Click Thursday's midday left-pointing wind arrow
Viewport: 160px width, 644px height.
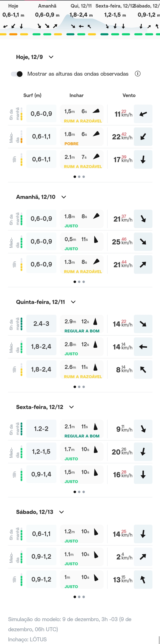(x=143, y=347)
